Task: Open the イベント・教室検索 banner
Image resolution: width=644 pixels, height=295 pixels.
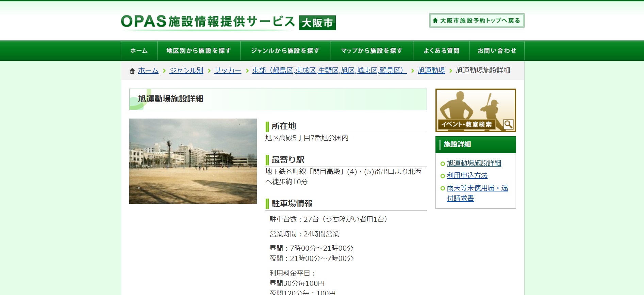Action: pos(475,110)
